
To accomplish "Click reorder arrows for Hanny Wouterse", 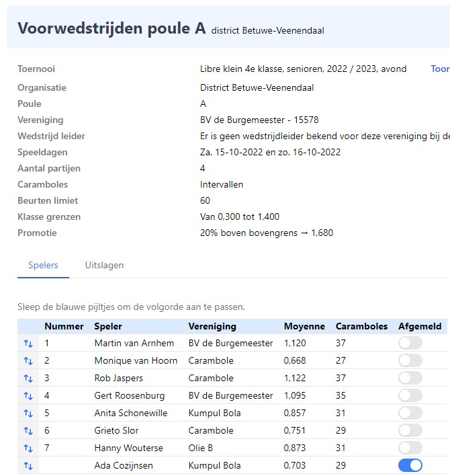I will pyautogui.click(x=28, y=448).
